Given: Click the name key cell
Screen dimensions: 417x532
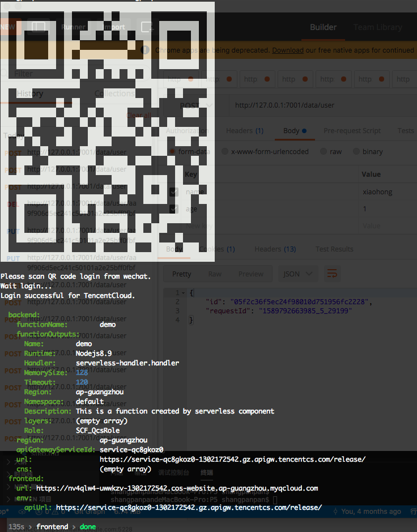Looking at the screenshot, I should pyautogui.click(x=195, y=192).
